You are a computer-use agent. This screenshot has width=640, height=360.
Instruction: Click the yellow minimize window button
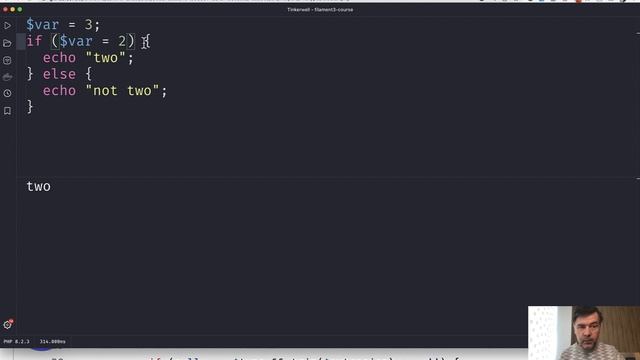[x=13, y=9]
